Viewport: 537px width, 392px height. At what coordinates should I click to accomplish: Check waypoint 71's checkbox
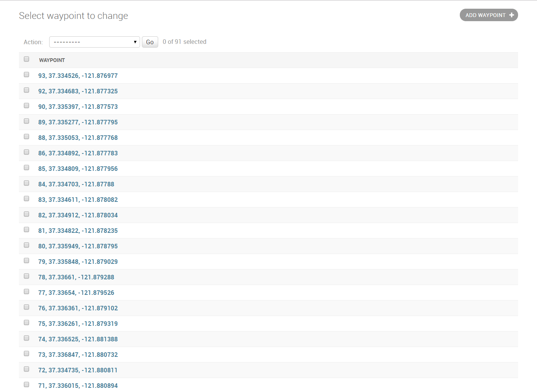click(x=26, y=384)
